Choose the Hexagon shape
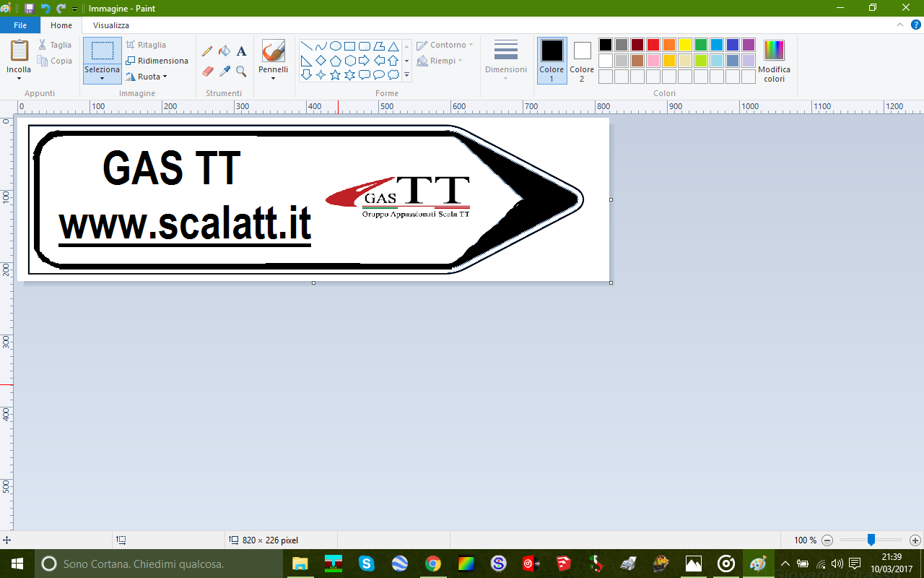 click(349, 61)
